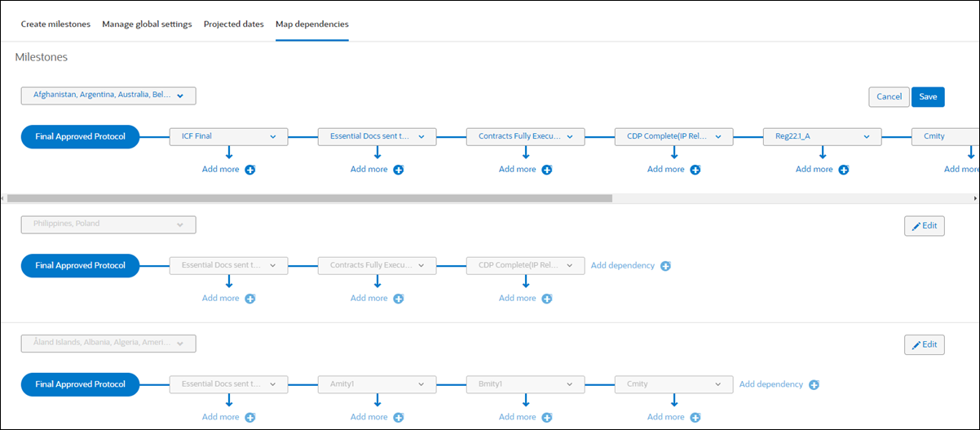Image resolution: width=980 pixels, height=430 pixels.
Task: Click pencil Edit button for Philippines, Poland
Action: 924,225
